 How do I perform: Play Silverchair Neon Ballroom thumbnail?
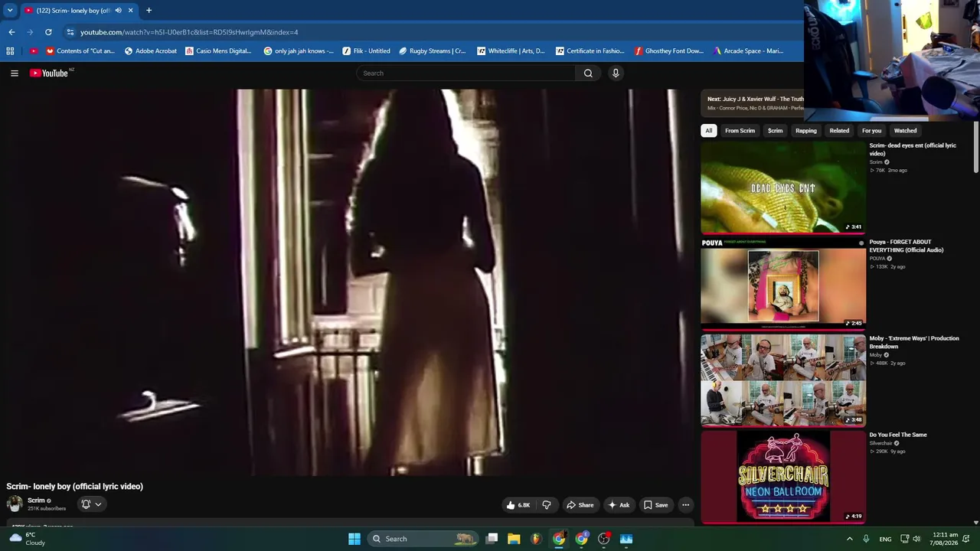(783, 477)
